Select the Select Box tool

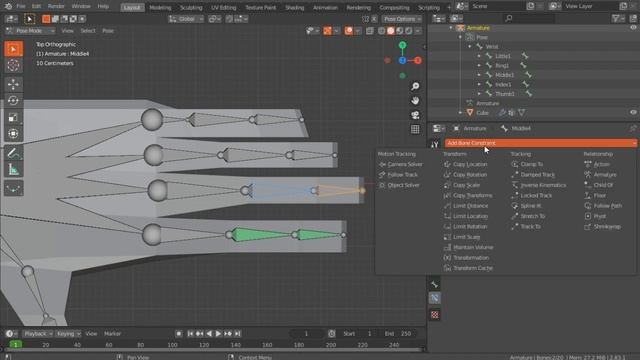pyautogui.click(x=13, y=49)
